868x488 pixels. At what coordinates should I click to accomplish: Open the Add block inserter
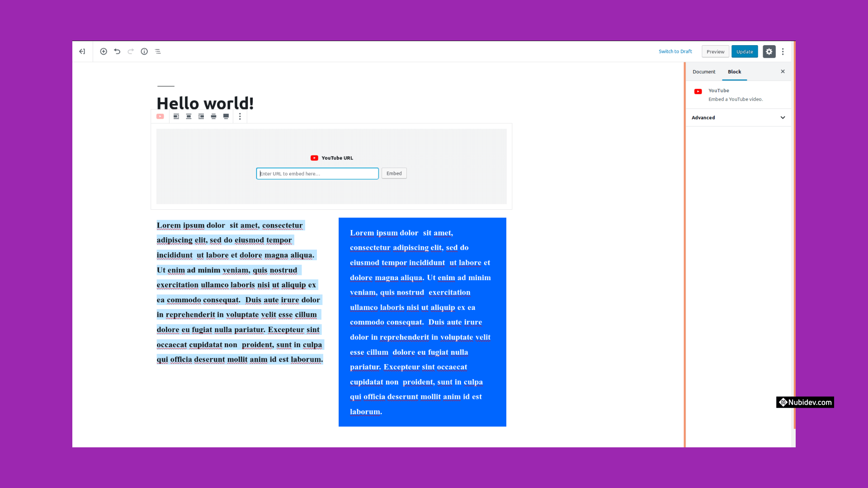tap(104, 52)
